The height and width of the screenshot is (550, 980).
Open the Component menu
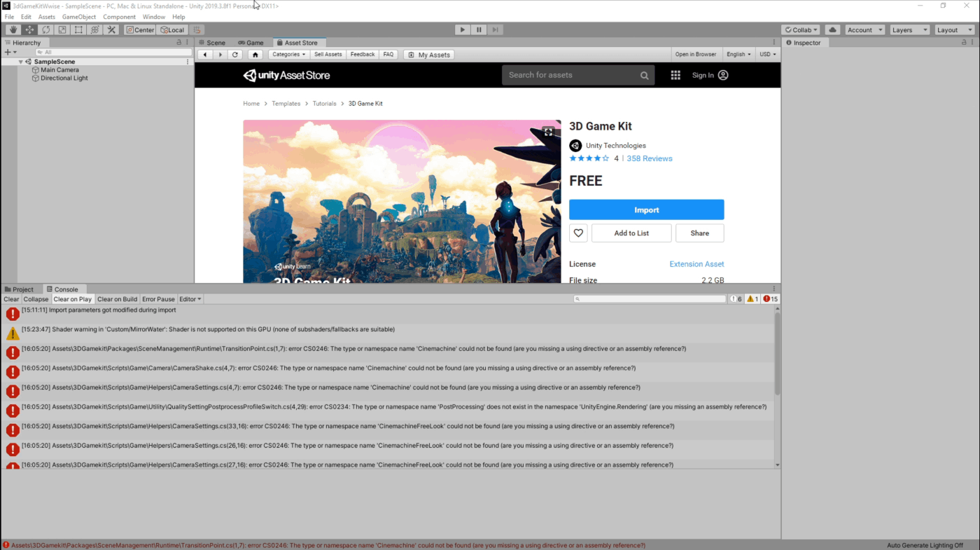119,17
